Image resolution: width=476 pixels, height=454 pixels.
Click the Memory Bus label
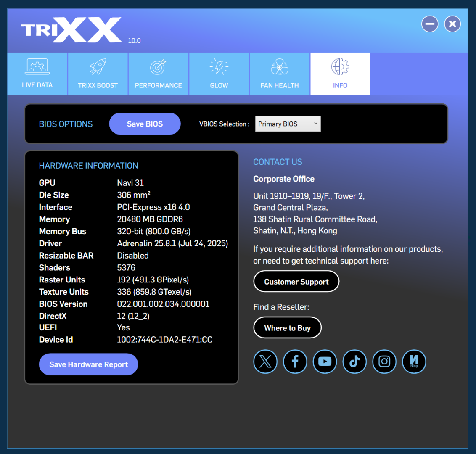63,231
